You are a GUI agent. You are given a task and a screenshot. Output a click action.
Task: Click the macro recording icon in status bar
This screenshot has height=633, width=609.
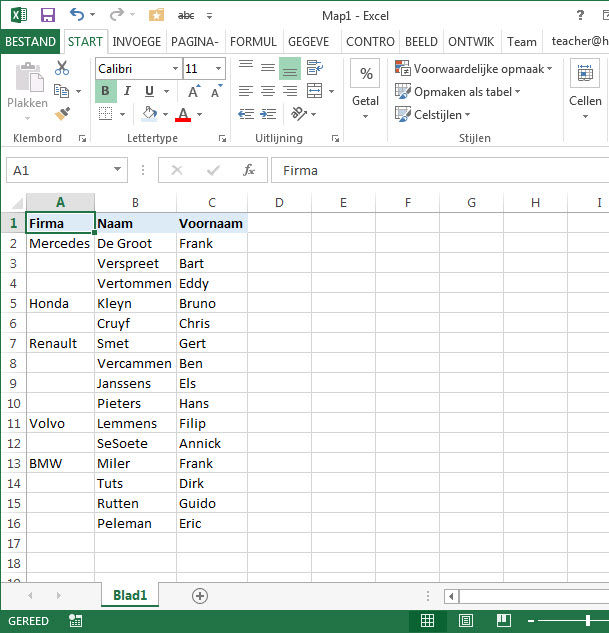75,621
